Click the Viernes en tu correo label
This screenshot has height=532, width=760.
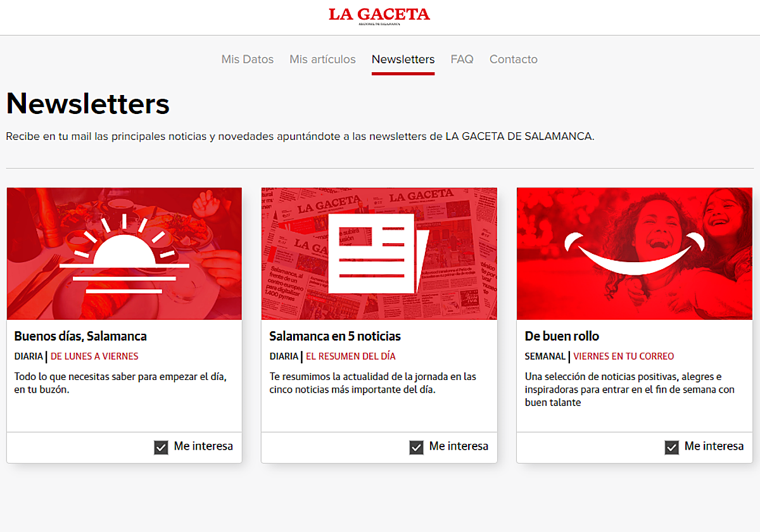pos(624,357)
